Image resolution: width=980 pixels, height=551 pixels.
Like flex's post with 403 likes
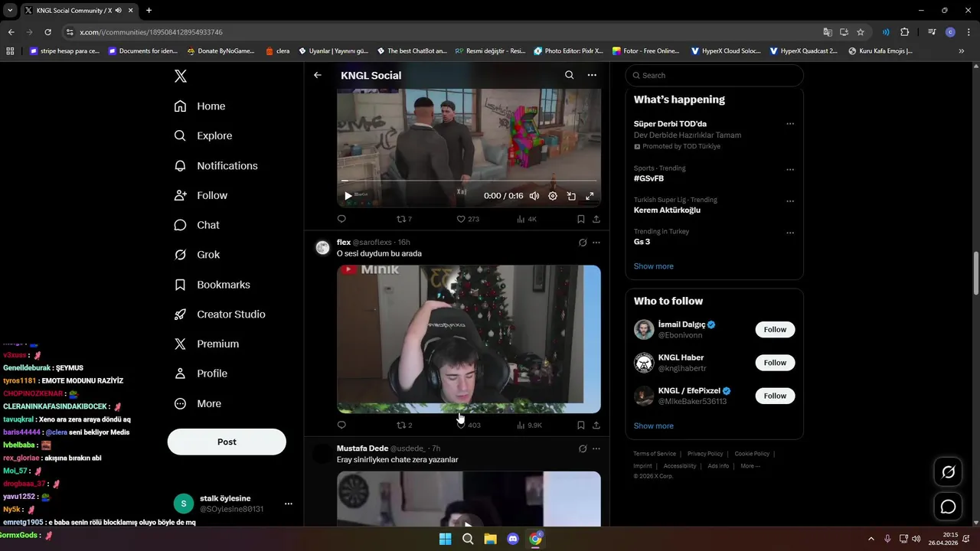coord(469,425)
